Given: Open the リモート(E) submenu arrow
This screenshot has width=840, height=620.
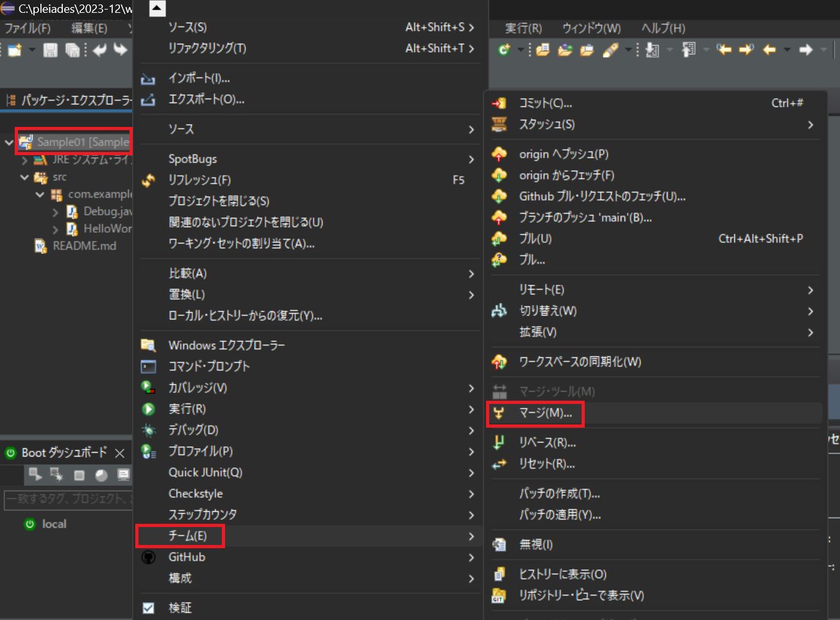Looking at the screenshot, I should [811, 290].
